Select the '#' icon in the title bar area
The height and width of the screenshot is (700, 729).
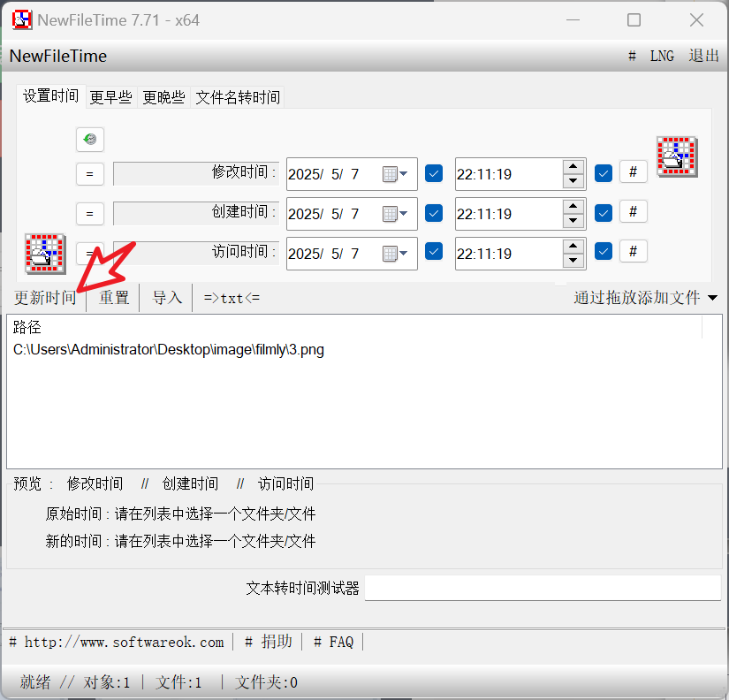pos(632,56)
